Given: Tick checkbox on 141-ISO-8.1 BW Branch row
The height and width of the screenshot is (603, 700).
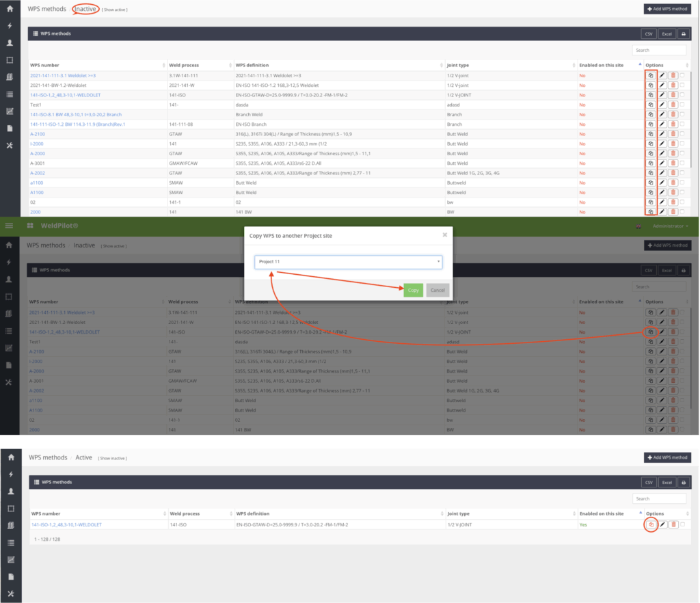Looking at the screenshot, I should coord(682,114).
